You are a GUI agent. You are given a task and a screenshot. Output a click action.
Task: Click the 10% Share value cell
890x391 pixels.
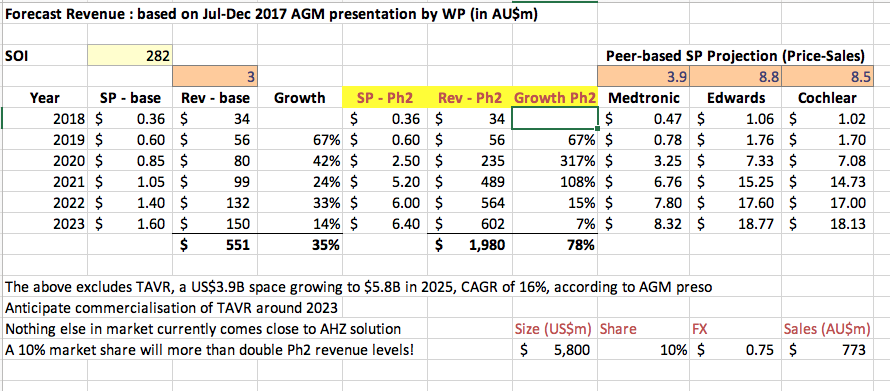tap(644, 350)
